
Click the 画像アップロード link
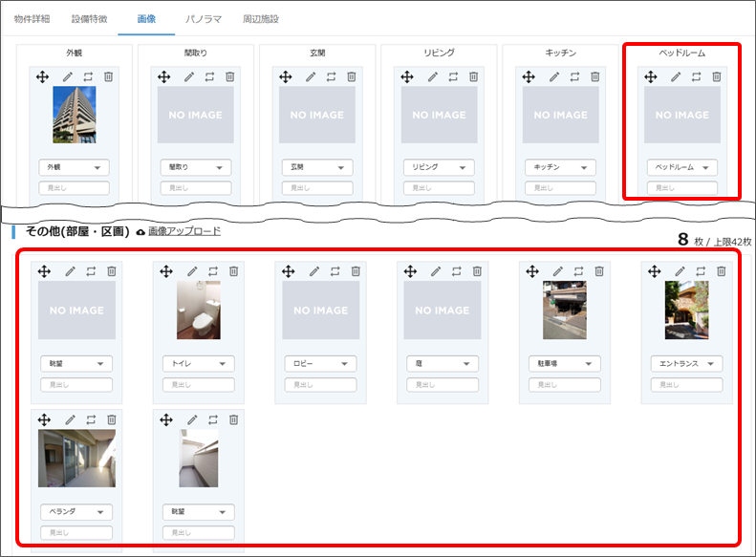tap(184, 231)
